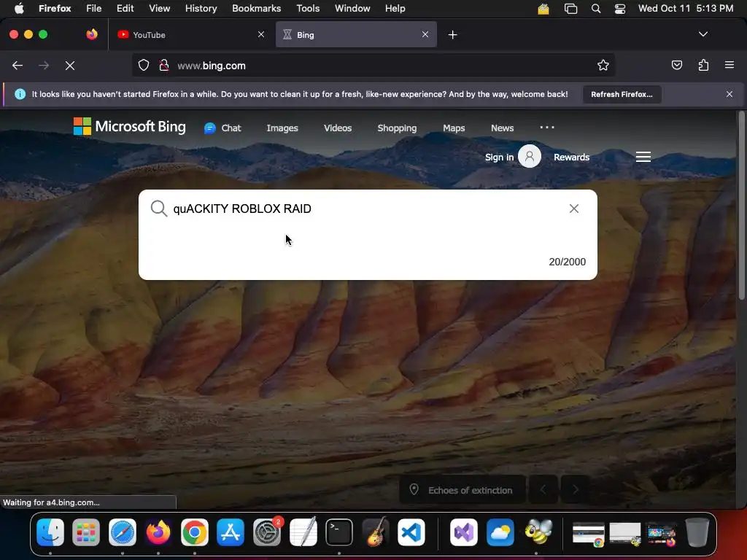
Task: Expand the list all tabs chevron
Action: [703, 34]
